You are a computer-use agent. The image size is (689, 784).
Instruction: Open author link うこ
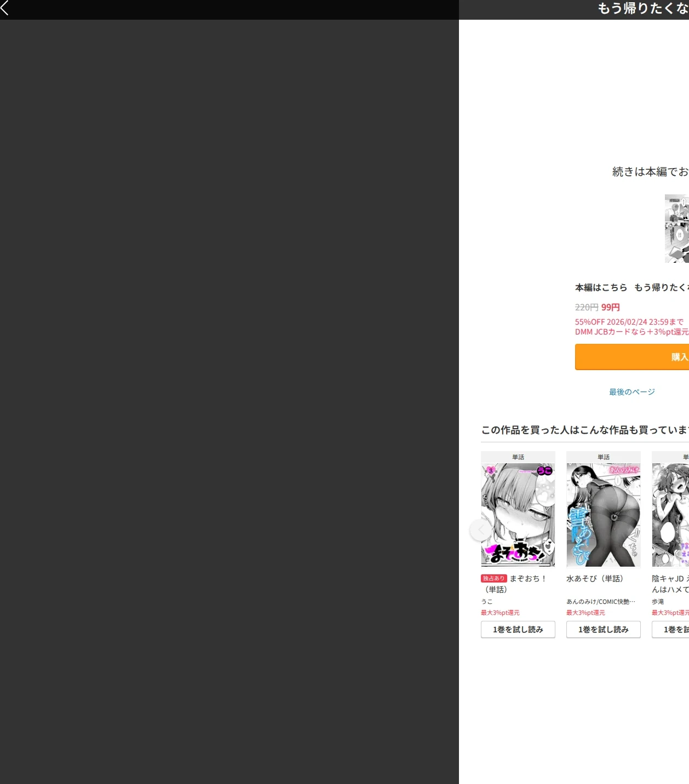click(487, 601)
